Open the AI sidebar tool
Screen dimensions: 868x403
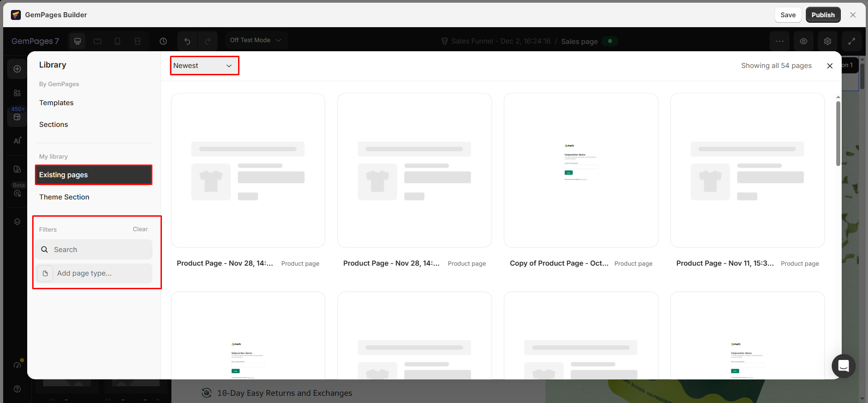pyautogui.click(x=17, y=141)
